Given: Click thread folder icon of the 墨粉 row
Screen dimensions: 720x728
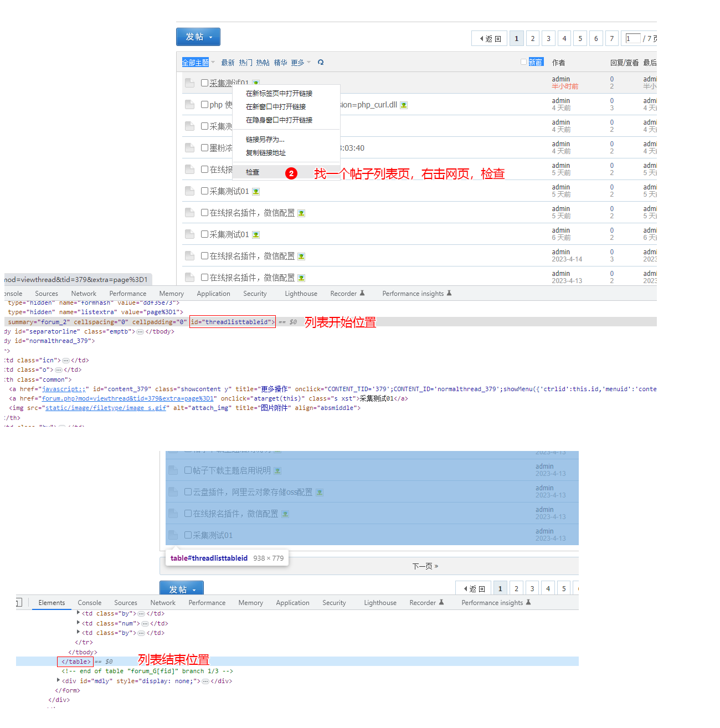Looking at the screenshot, I should (189, 148).
